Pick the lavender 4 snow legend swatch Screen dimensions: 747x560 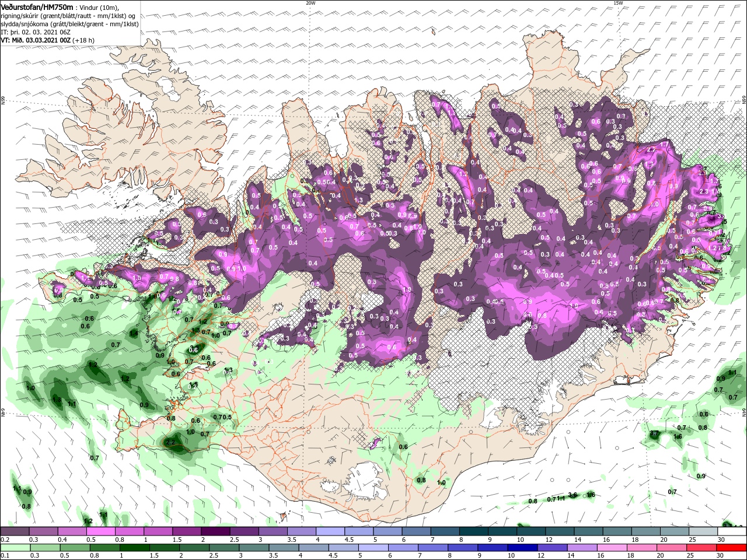pyautogui.click(x=330, y=531)
